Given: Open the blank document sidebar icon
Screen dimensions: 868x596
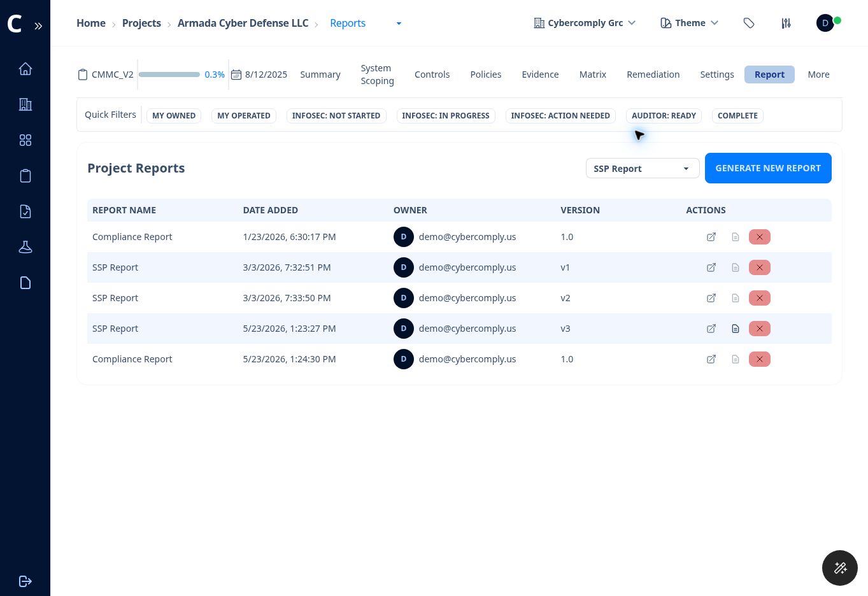Looking at the screenshot, I should (25, 283).
